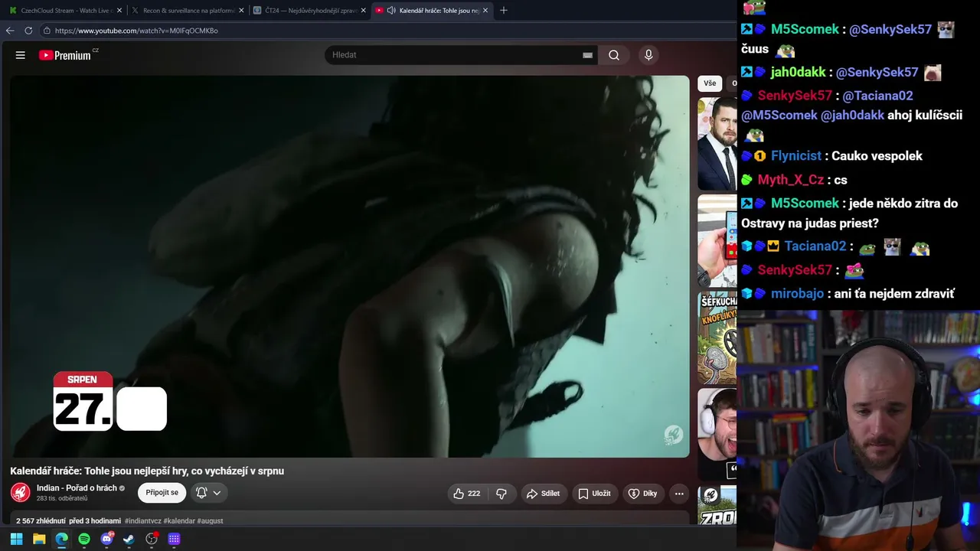Reload the page with the refresh icon

[28, 31]
